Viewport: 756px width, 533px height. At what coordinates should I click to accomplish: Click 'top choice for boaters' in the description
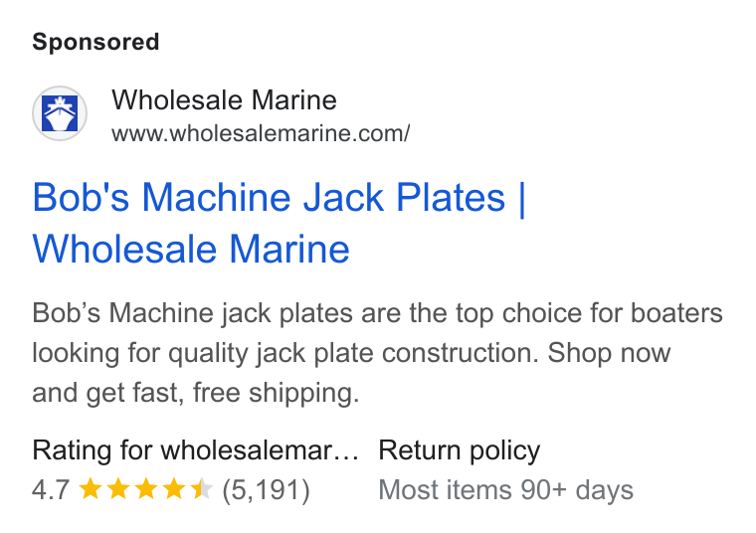[589, 313]
